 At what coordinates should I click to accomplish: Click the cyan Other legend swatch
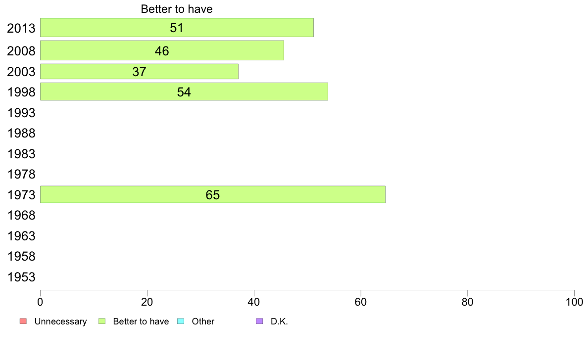click(x=181, y=321)
